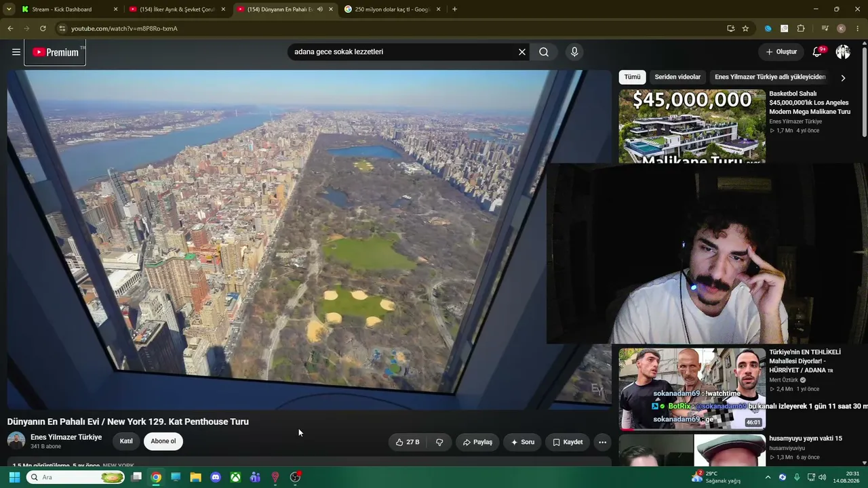Image resolution: width=868 pixels, height=488 pixels.
Task: Open Microsoft Teams from the taskbar
Action: pyautogui.click(x=255, y=477)
